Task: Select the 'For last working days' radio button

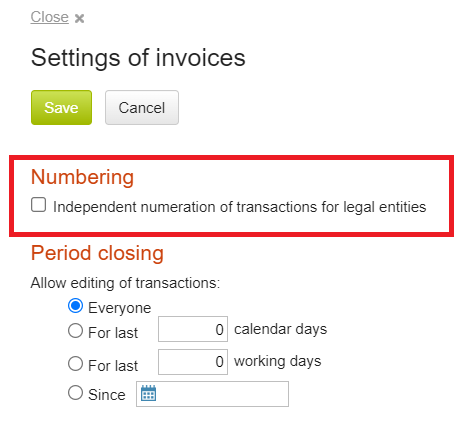Action: click(75, 363)
